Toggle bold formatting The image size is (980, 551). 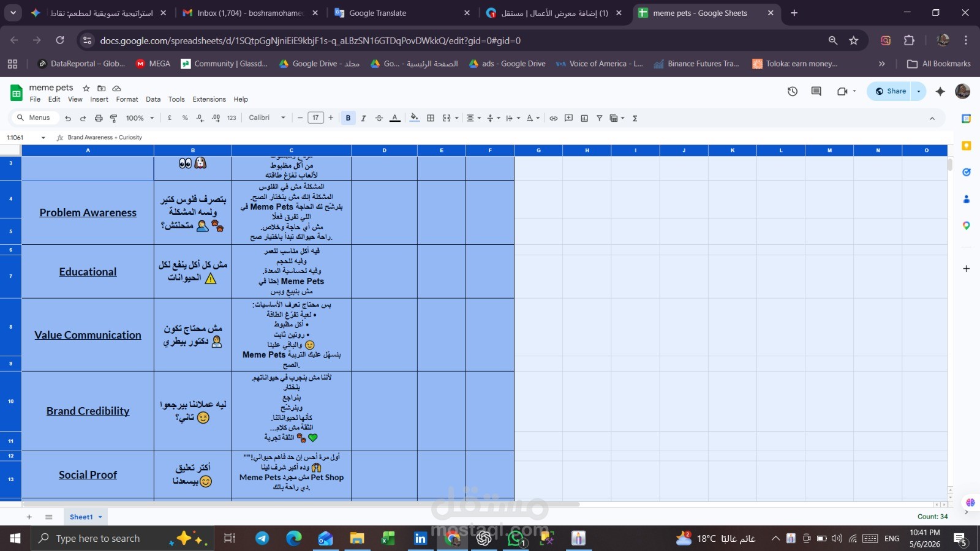[x=348, y=118]
